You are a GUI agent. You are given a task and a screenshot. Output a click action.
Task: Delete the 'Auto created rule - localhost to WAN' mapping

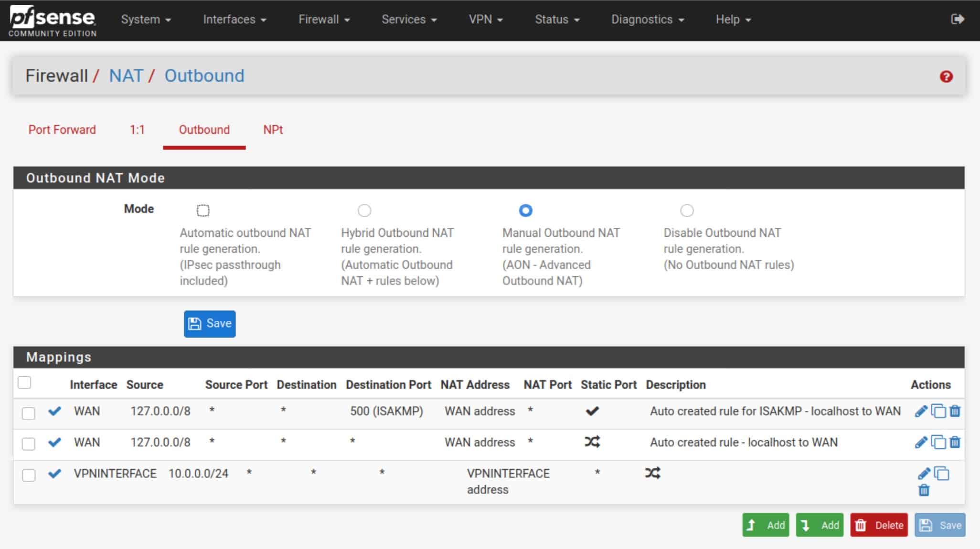click(x=955, y=442)
